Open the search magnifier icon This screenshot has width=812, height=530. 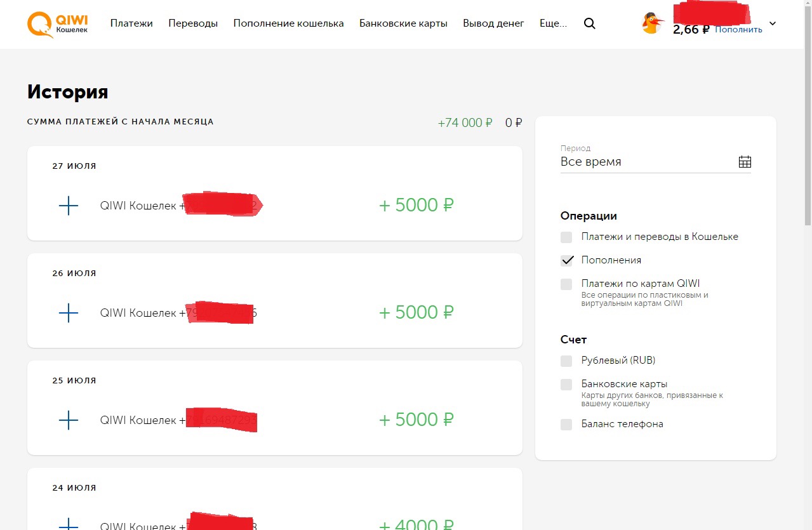pos(589,23)
